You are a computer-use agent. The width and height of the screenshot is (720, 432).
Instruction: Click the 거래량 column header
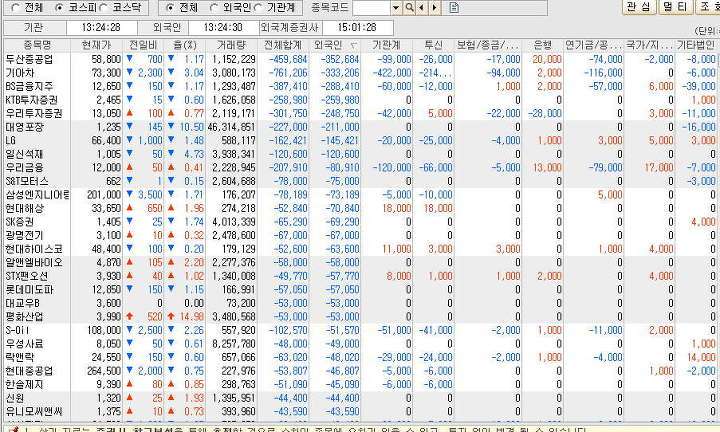click(x=231, y=45)
